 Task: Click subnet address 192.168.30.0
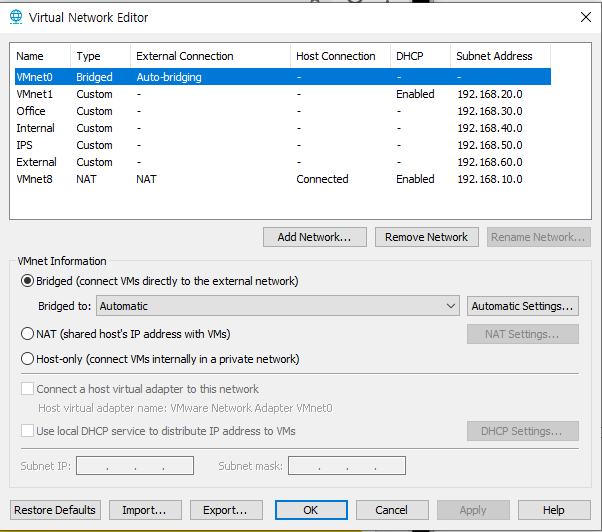coord(490,111)
